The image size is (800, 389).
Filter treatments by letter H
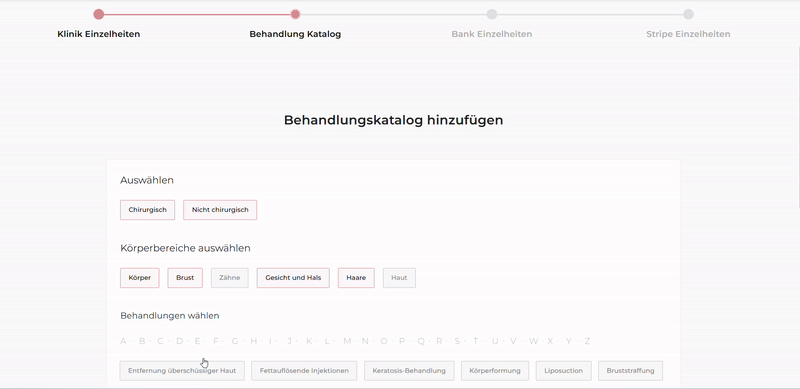click(254, 341)
